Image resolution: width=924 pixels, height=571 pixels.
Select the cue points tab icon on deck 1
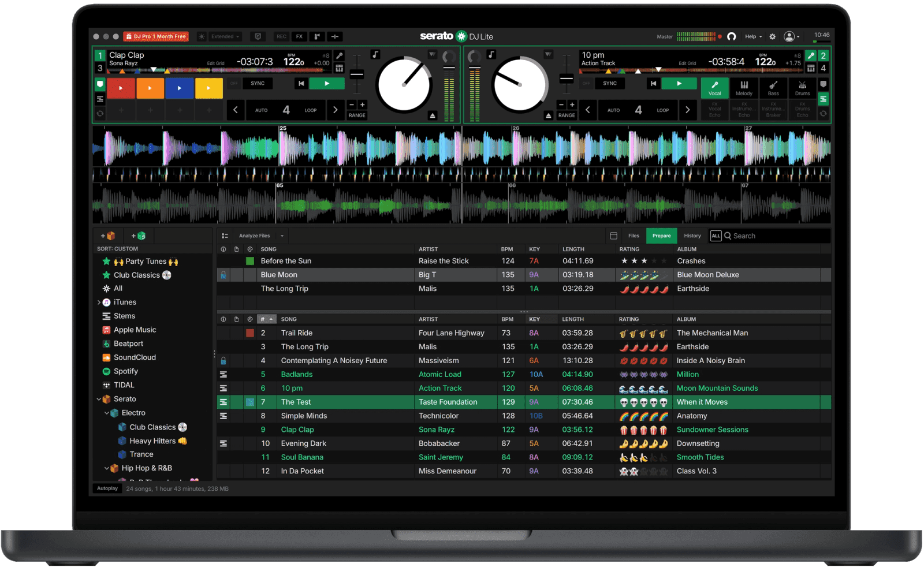100,84
